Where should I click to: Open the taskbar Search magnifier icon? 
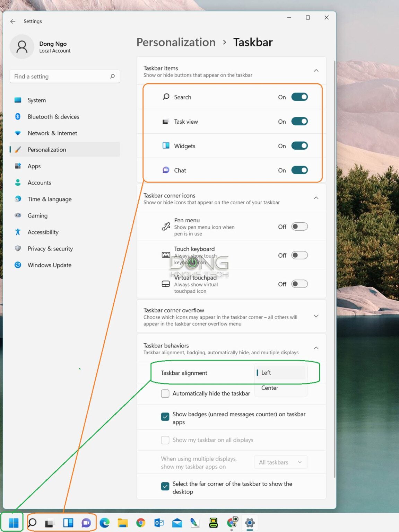pos(32,522)
